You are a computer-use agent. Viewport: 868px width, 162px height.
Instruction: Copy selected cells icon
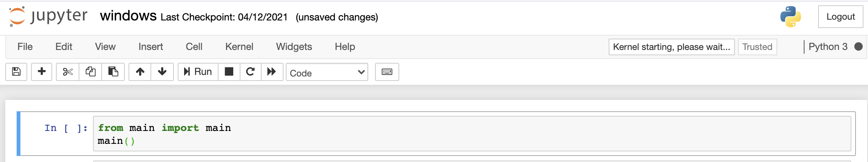point(90,72)
